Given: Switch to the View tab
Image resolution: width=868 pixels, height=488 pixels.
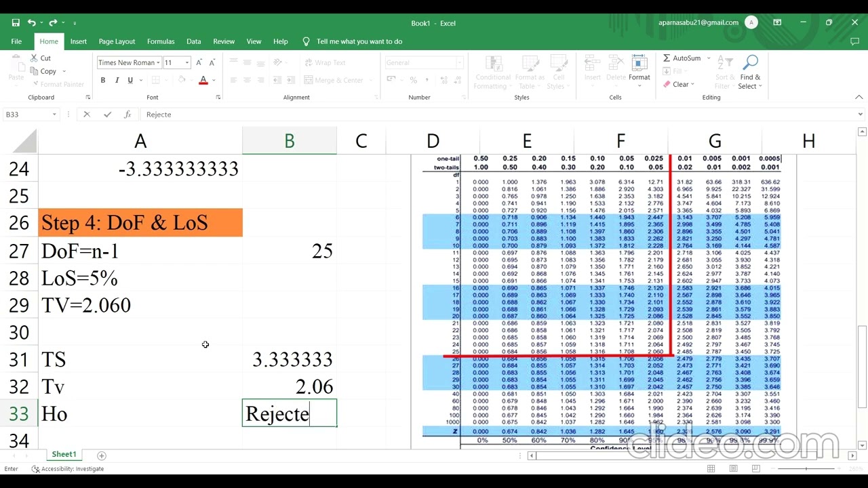Looking at the screenshot, I should [254, 41].
